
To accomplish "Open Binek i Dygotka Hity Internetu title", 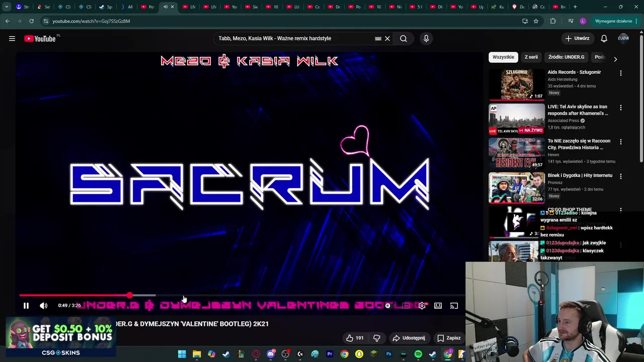I will point(580,175).
